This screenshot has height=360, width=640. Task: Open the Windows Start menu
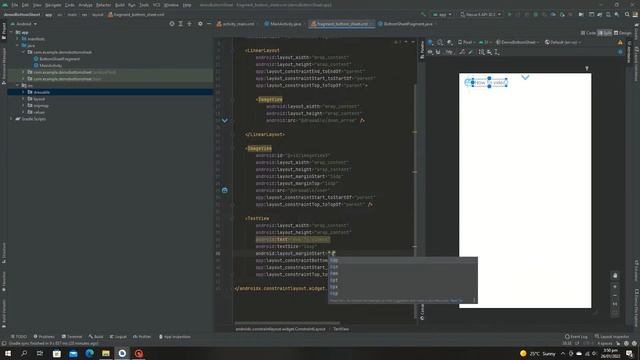8,353
